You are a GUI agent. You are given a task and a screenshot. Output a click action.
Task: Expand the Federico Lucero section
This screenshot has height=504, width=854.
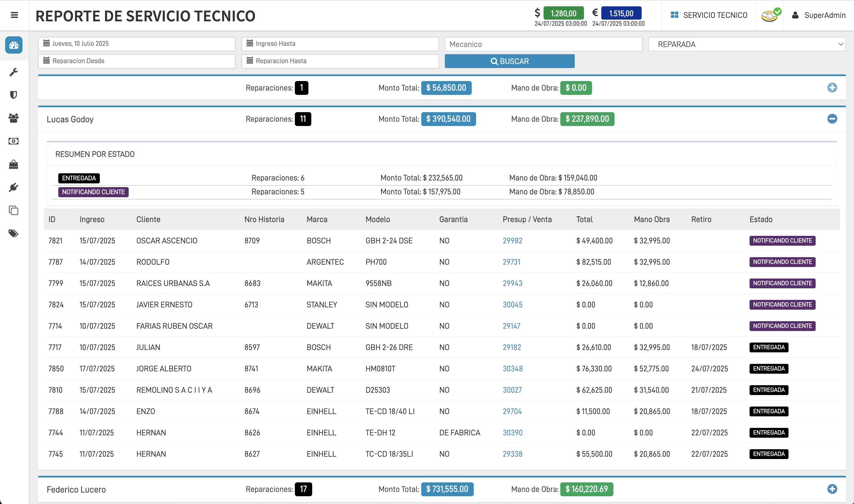click(832, 489)
